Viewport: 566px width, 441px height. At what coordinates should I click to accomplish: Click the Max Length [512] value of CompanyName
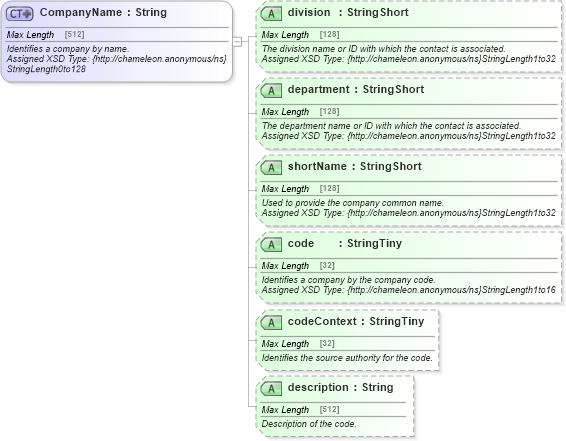coord(74,34)
